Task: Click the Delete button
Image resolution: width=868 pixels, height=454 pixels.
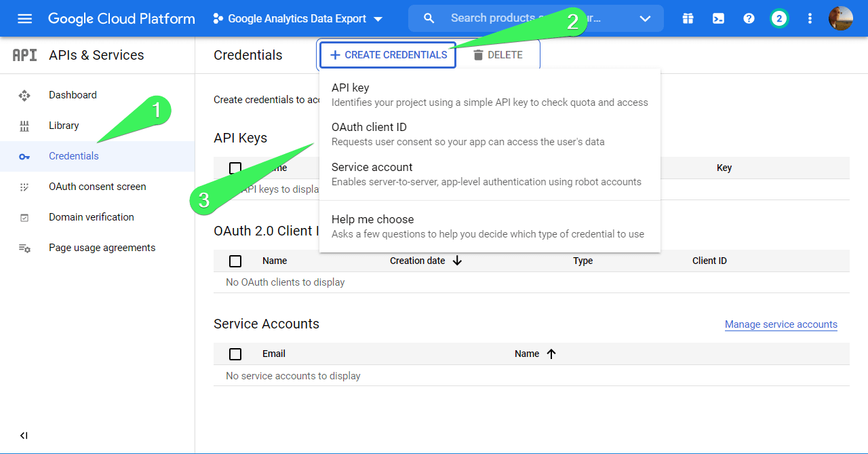Action: tap(498, 55)
